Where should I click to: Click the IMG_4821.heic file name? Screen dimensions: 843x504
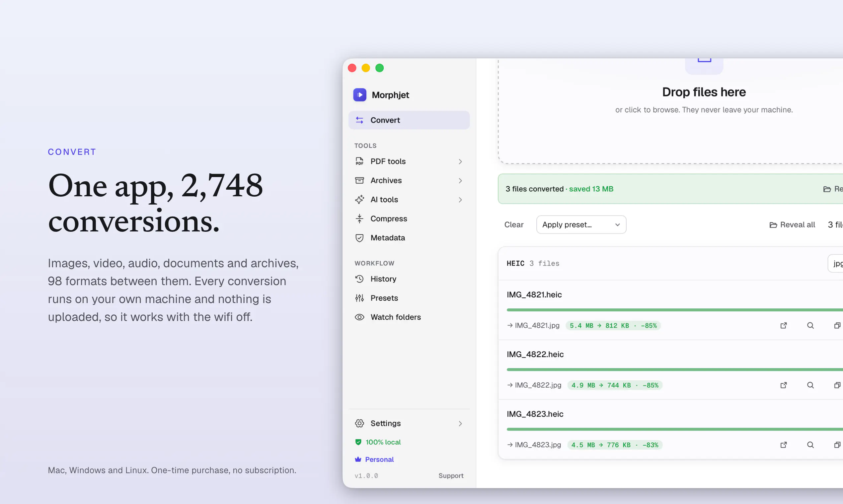coord(534,294)
